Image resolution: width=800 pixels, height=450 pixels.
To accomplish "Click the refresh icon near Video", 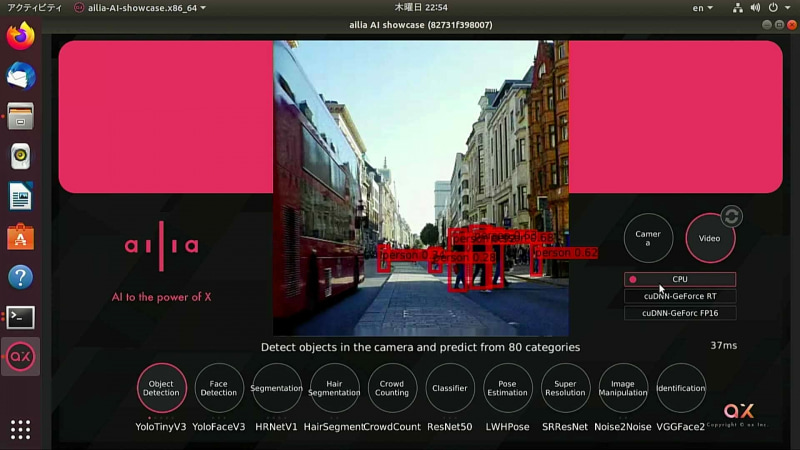I will tap(732, 216).
